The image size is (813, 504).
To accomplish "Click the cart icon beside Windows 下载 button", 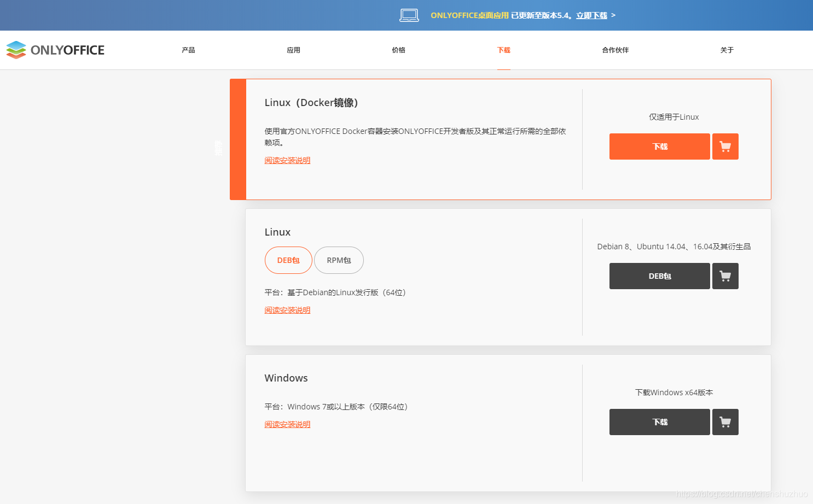I will (725, 422).
